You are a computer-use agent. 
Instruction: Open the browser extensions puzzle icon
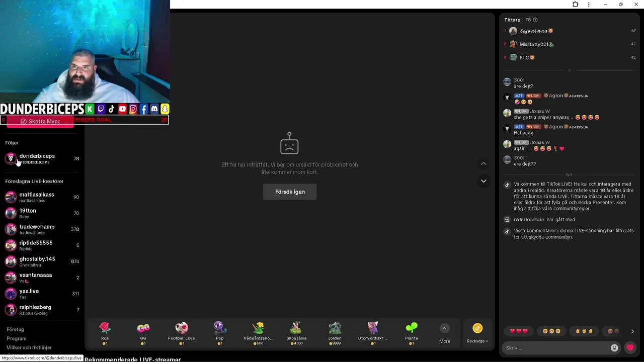(x=576, y=5)
